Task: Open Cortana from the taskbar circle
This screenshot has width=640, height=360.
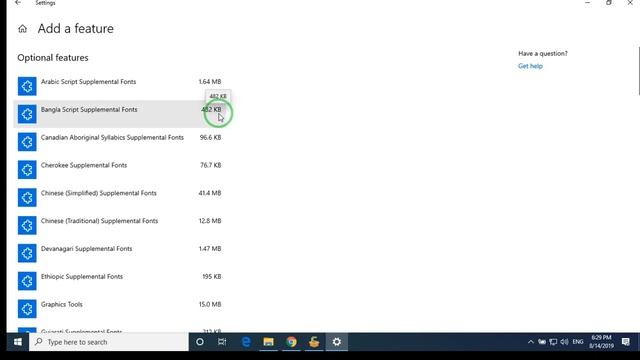Action: click(200, 342)
